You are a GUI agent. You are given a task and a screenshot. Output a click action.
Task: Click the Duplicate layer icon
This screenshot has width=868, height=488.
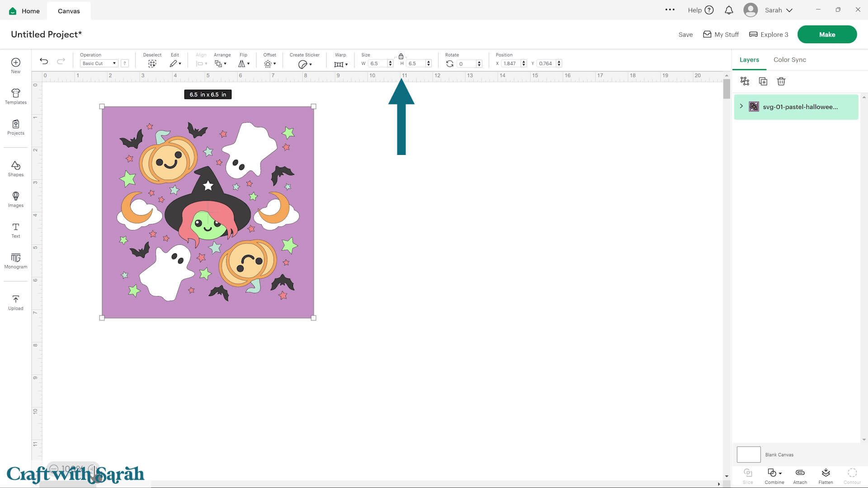click(x=763, y=81)
